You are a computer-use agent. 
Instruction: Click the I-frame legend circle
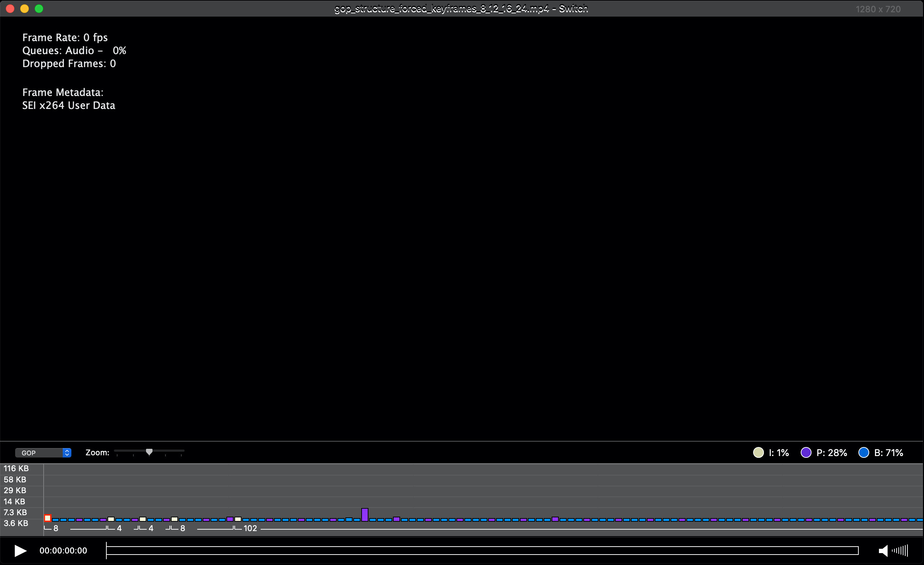(x=758, y=452)
